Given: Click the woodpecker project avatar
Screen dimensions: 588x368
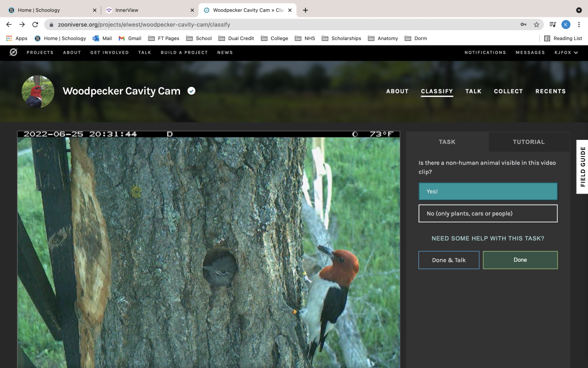Looking at the screenshot, I should tap(38, 92).
